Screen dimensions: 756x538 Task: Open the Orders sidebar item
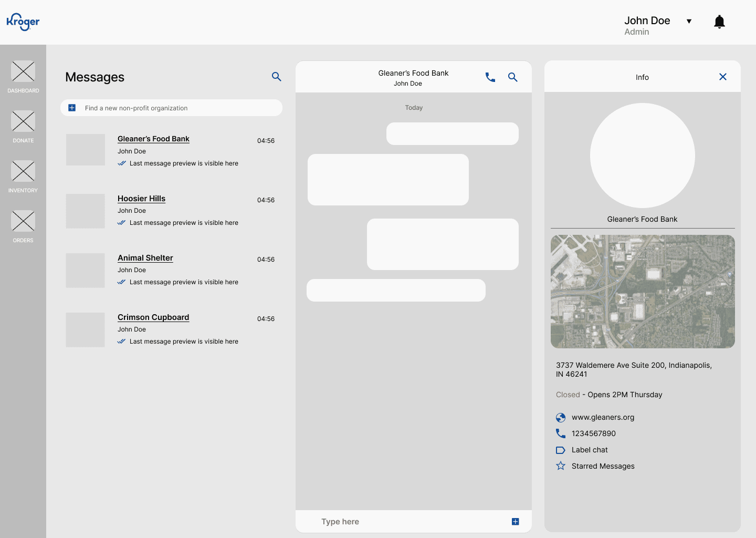pyautogui.click(x=23, y=226)
